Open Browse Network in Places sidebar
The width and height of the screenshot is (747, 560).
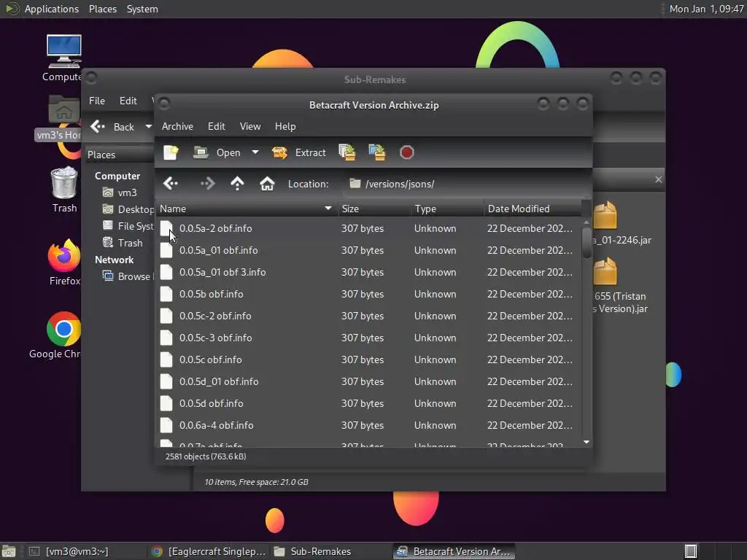[128, 276]
